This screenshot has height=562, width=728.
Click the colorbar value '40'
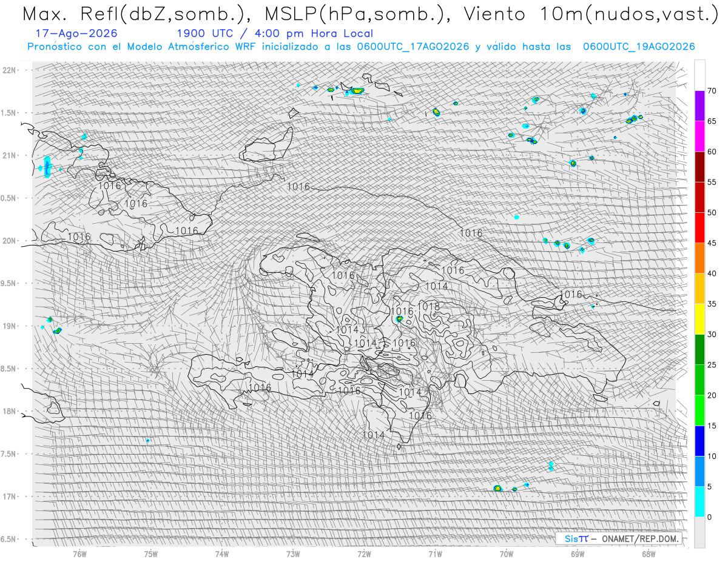pyautogui.click(x=712, y=273)
